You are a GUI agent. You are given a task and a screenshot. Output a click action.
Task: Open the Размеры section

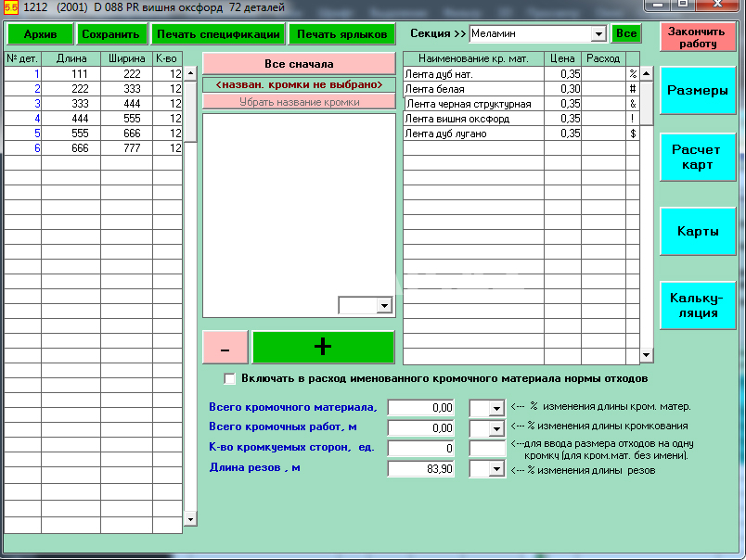click(x=697, y=91)
